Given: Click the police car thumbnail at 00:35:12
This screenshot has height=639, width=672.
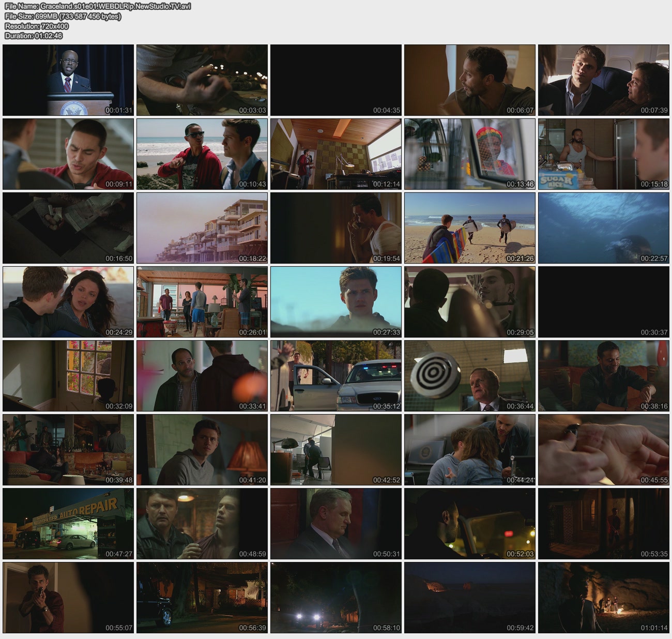Looking at the screenshot, I should tap(336, 376).
